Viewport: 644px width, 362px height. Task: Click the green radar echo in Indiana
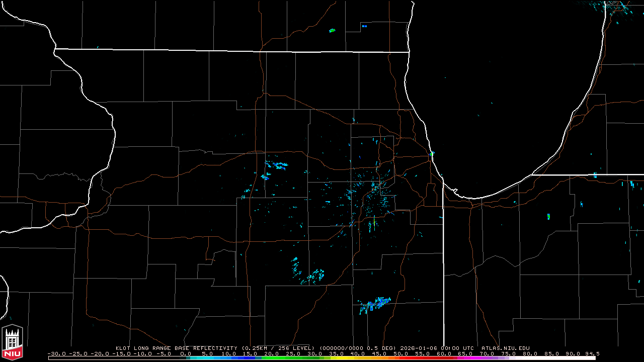point(548,216)
